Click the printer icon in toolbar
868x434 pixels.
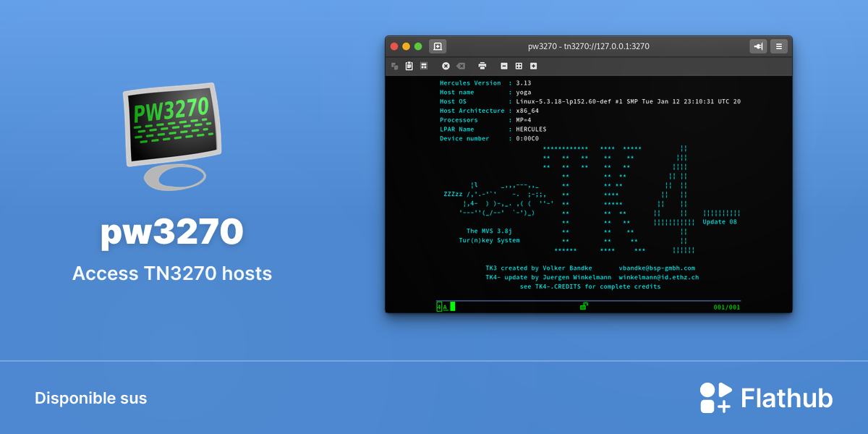(x=482, y=66)
